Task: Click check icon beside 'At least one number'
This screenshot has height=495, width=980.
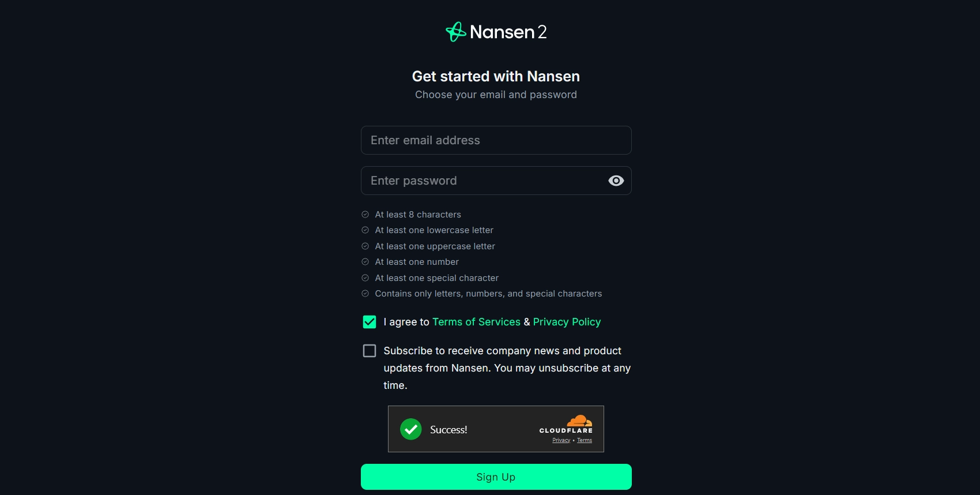Action: pos(365,262)
